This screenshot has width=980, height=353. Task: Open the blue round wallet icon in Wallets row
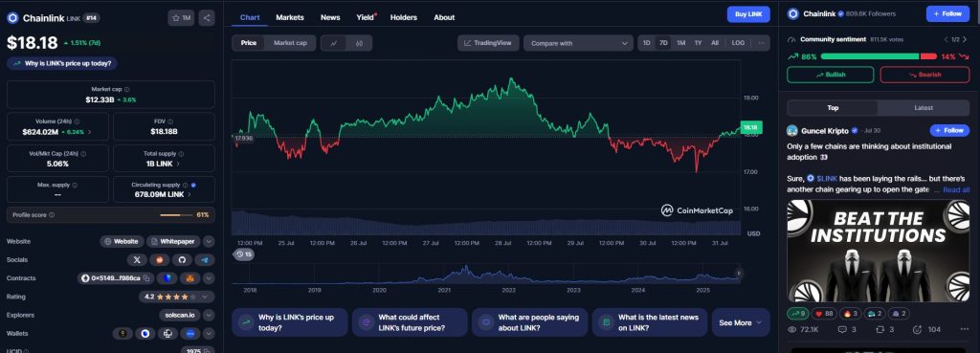click(190, 334)
